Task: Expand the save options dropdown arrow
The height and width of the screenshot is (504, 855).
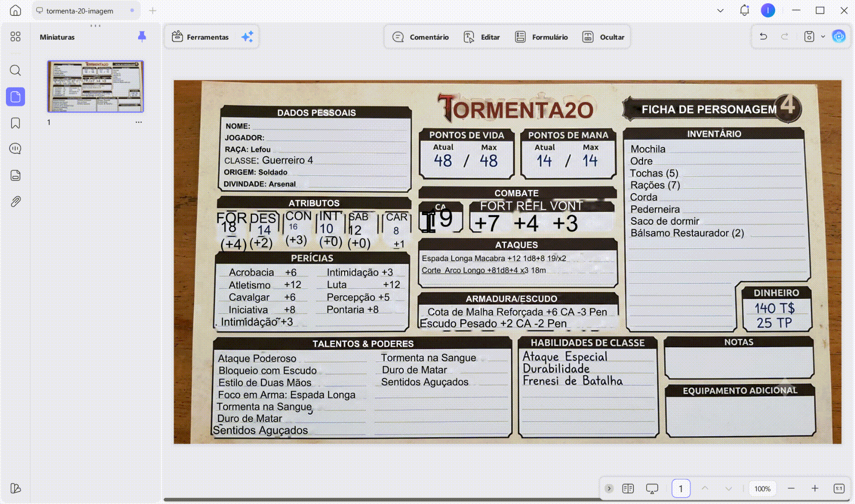Action: 823,36
